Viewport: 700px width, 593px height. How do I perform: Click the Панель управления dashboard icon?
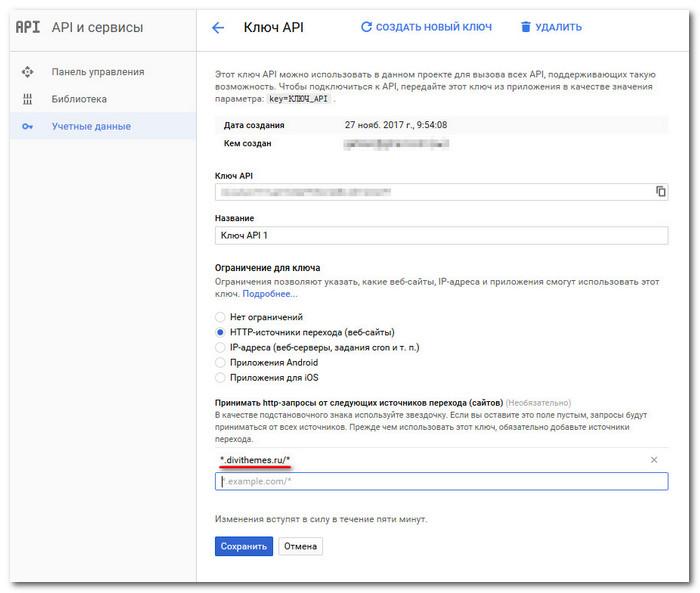pyautogui.click(x=27, y=72)
